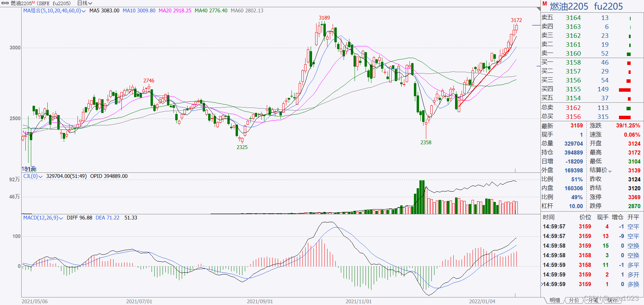Open the CJL(0) volume indicator dropdown
Viewport: 644px width, 305px height.
tap(33, 176)
